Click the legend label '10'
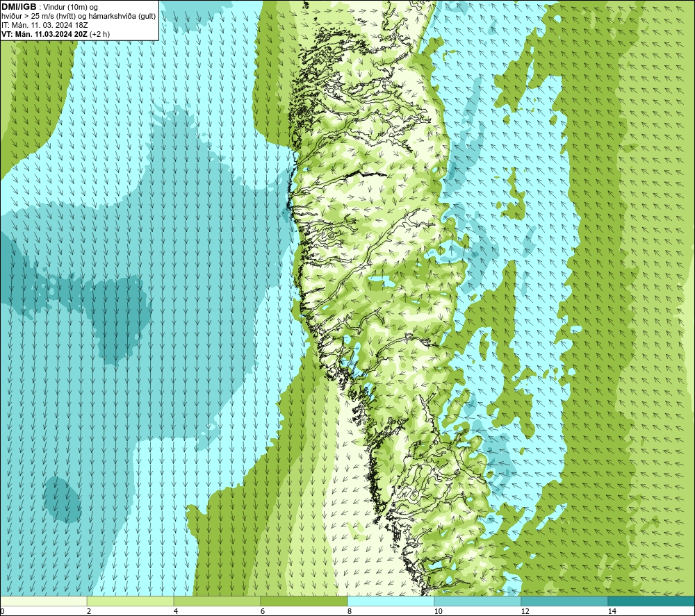The width and height of the screenshot is (695, 616). (438, 611)
